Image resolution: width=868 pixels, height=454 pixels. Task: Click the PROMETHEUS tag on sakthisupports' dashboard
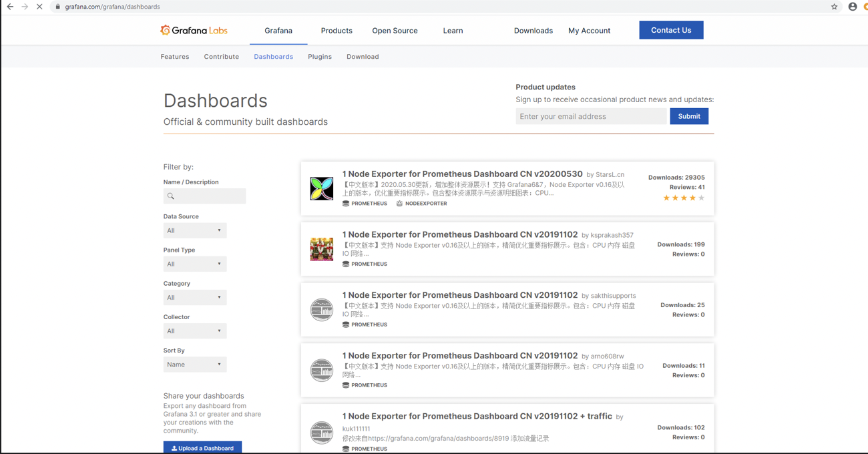(x=365, y=324)
